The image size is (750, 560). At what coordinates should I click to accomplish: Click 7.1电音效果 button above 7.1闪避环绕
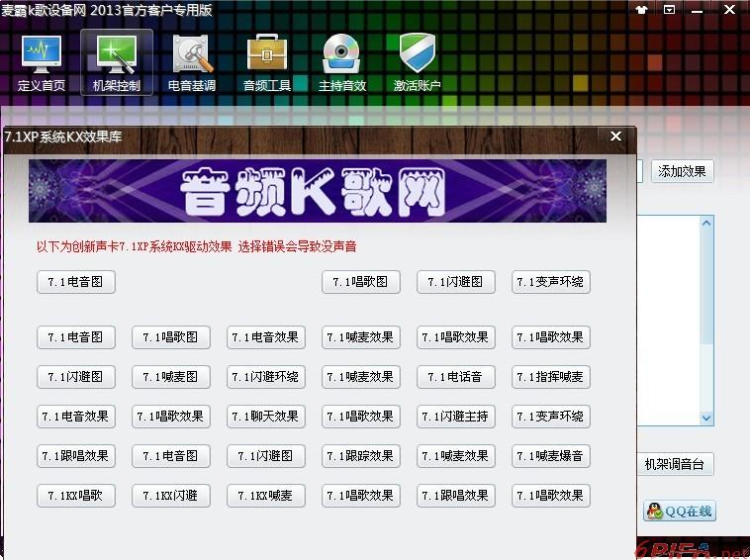(x=266, y=337)
